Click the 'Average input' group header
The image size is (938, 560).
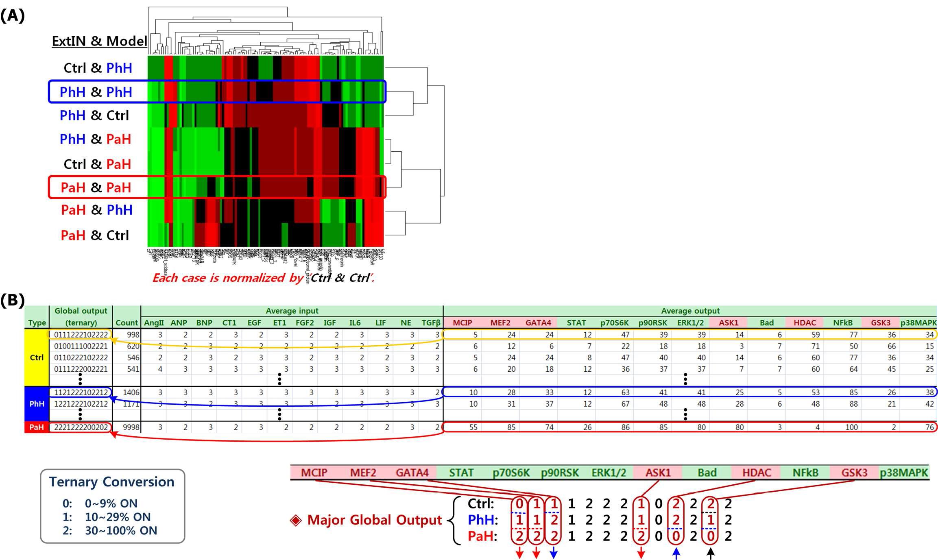(292, 311)
